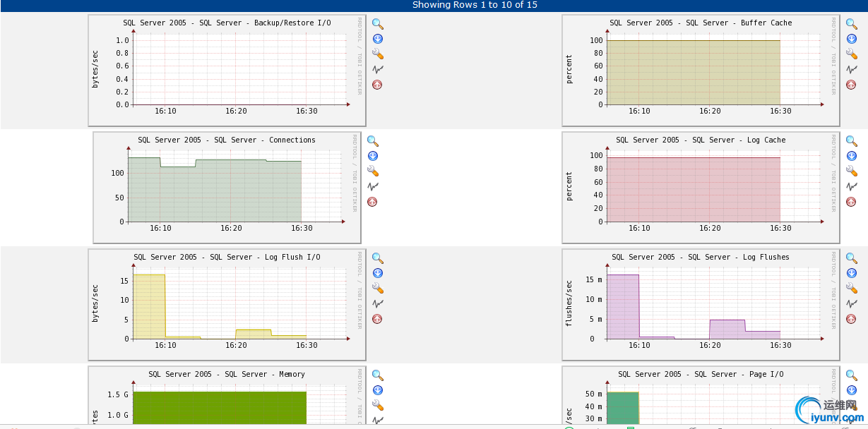Zoom the Log Cache graph

coord(852,141)
